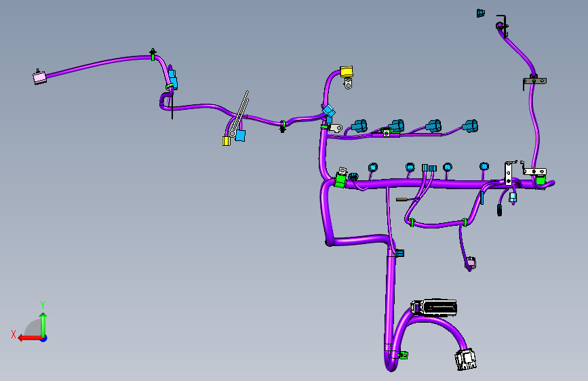Select the isolated small blue connector at the top
588x381 pixels.
pos(481,13)
